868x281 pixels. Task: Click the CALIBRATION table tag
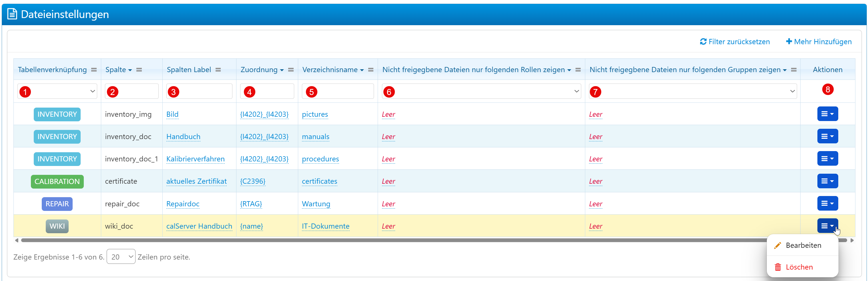pos(57,181)
